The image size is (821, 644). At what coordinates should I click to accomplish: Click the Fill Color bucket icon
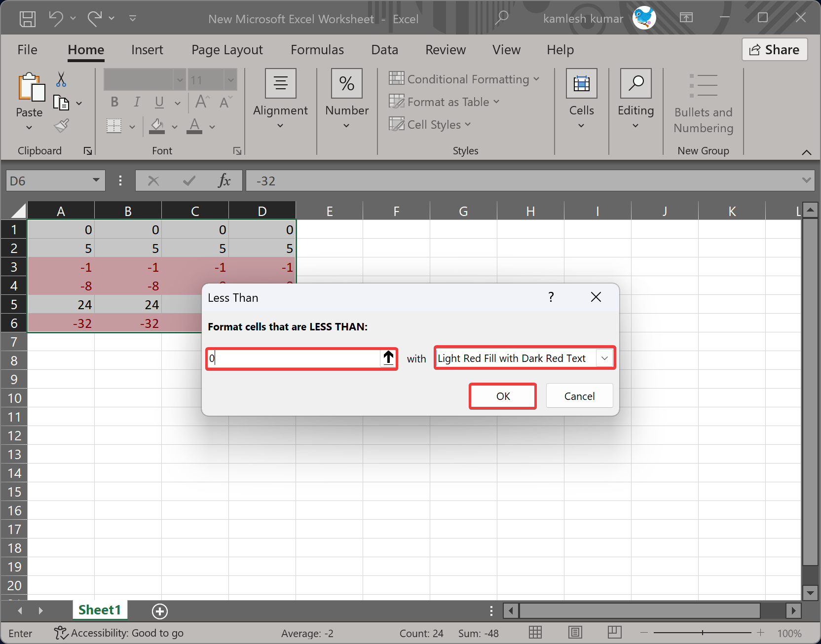click(157, 126)
